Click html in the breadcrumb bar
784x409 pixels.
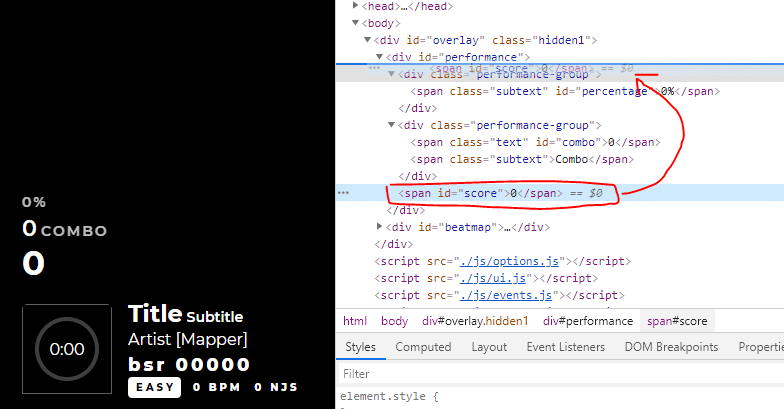[355, 321]
